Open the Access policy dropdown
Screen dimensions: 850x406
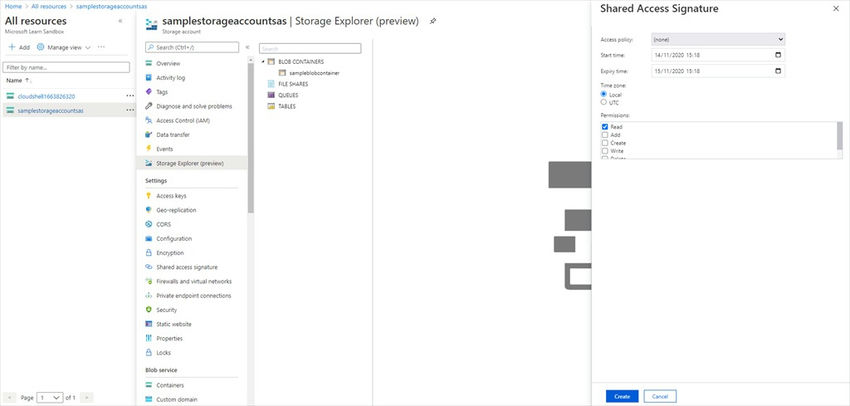pyautogui.click(x=717, y=39)
